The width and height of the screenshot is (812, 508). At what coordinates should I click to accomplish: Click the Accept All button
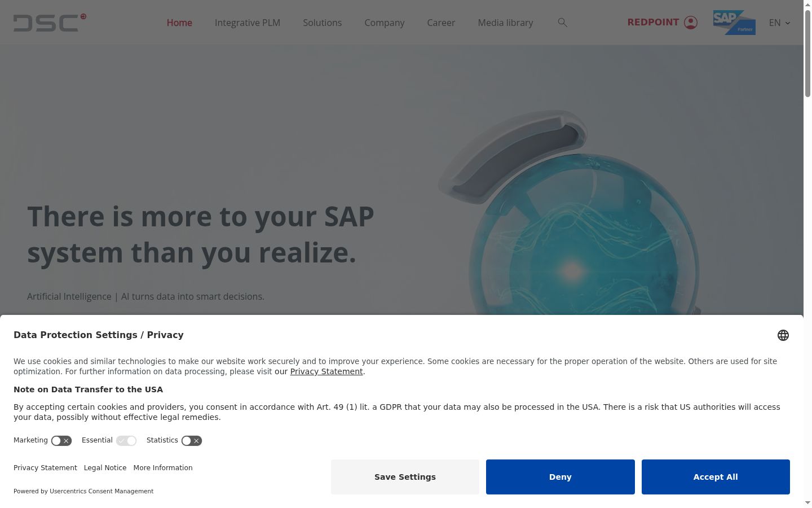pyautogui.click(x=716, y=477)
